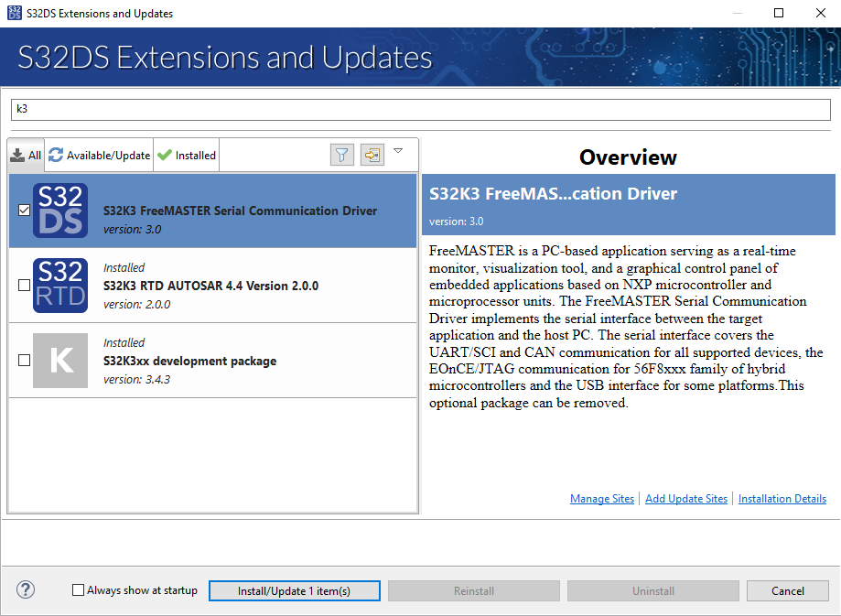
Task: Click the S32DS FreeMASTER package logo
Action: pos(60,211)
